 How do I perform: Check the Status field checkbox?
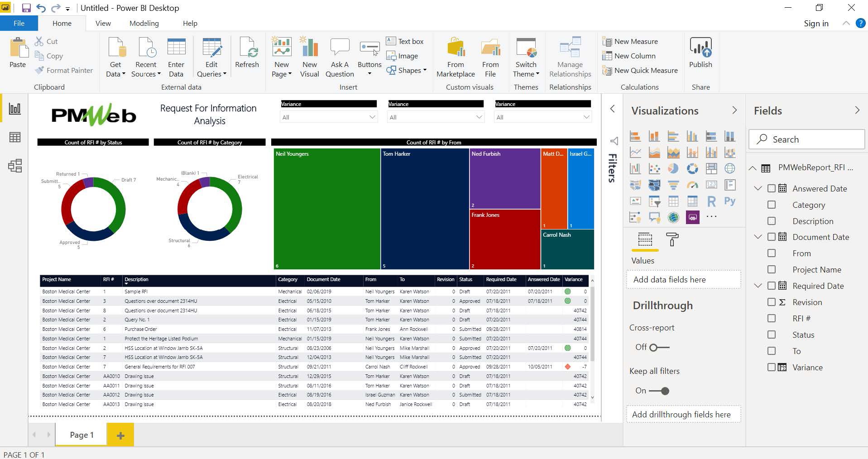(772, 335)
